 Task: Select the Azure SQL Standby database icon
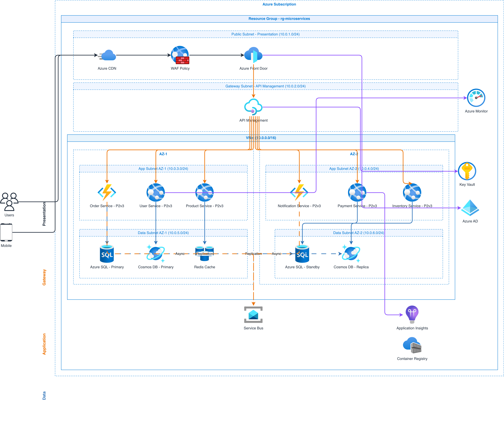302,254
